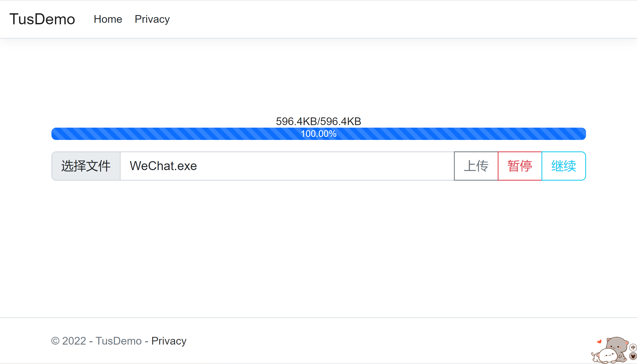The image size is (637, 364).
Task: Click the WeChat.exe file name field
Action: (287, 166)
